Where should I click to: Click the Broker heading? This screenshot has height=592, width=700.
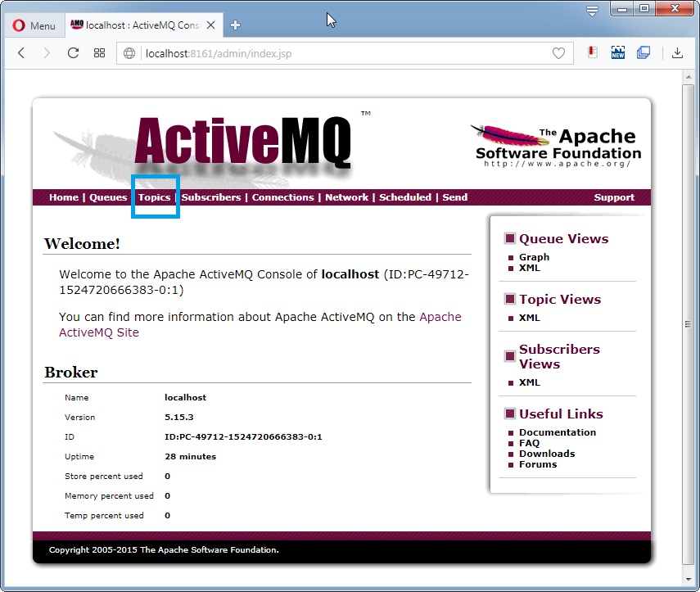(71, 373)
